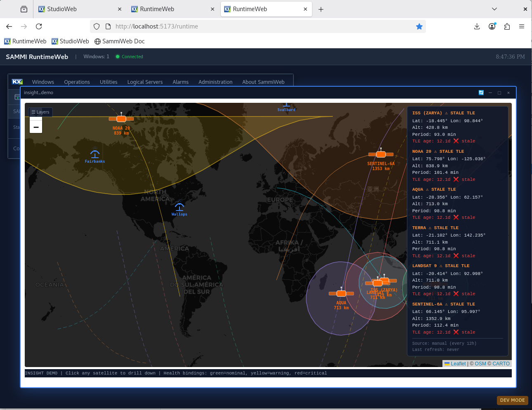Click the CARTO attribution link
The height and width of the screenshot is (410, 532).
point(501,364)
